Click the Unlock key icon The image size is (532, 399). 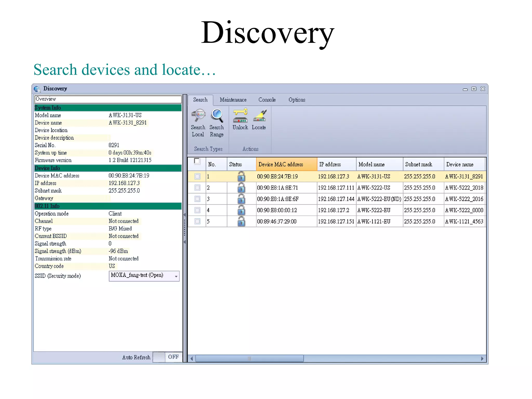click(x=240, y=116)
